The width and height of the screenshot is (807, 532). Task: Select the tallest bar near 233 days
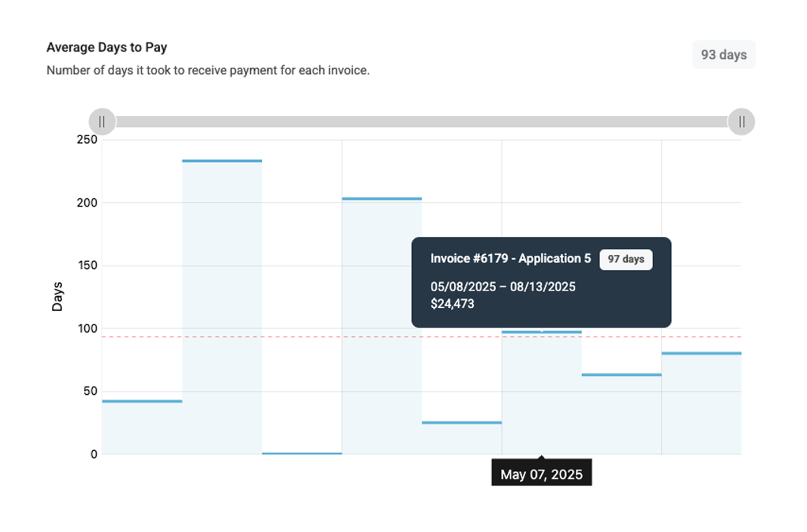pyautogui.click(x=222, y=305)
